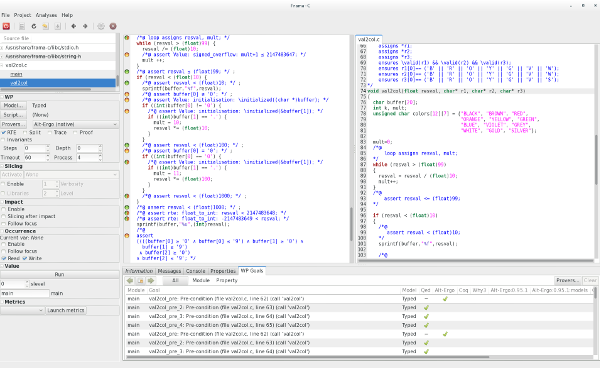Switch to the Information tab
Image resolution: width=600 pixels, height=368 pixels.
(139, 271)
